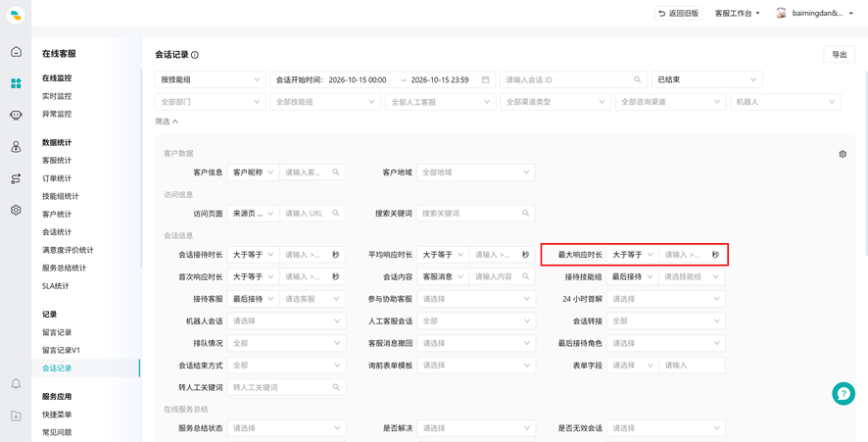
Task: Open the 询前表单模板 dropdown
Action: (476, 366)
